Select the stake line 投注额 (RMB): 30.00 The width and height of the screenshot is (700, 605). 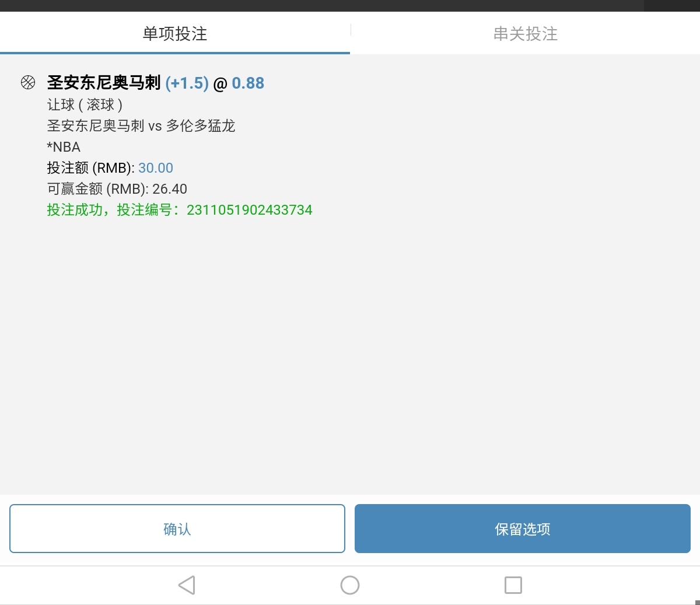(110, 168)
